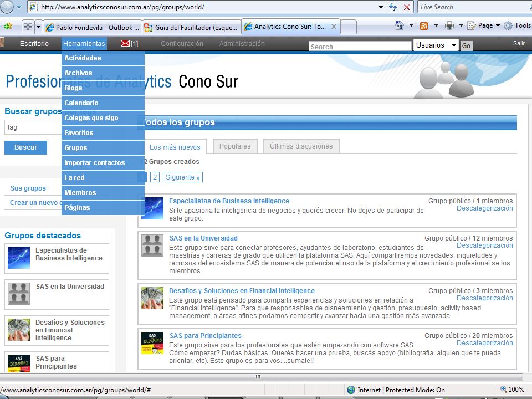The width and height of the screenshot is (532, 399).
Task: Open the recent pages dropdown by Back button
Action: coord(19,7)
